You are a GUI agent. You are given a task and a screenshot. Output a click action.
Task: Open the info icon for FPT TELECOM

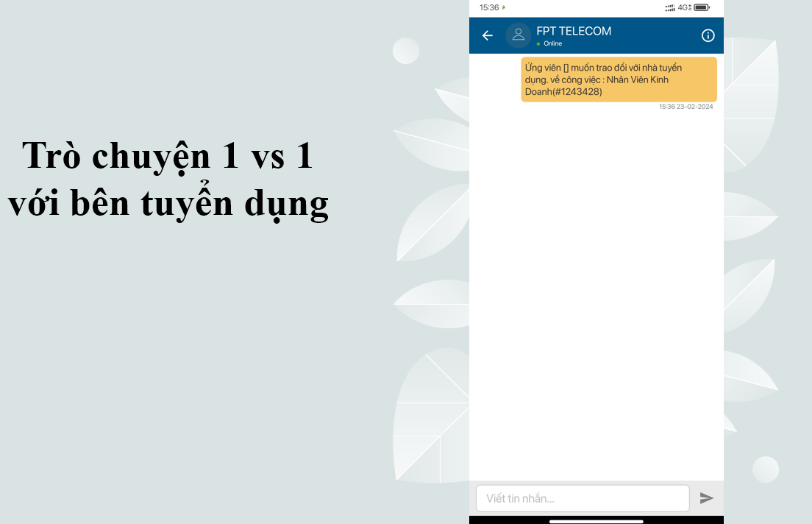click(x=708, y=35)
